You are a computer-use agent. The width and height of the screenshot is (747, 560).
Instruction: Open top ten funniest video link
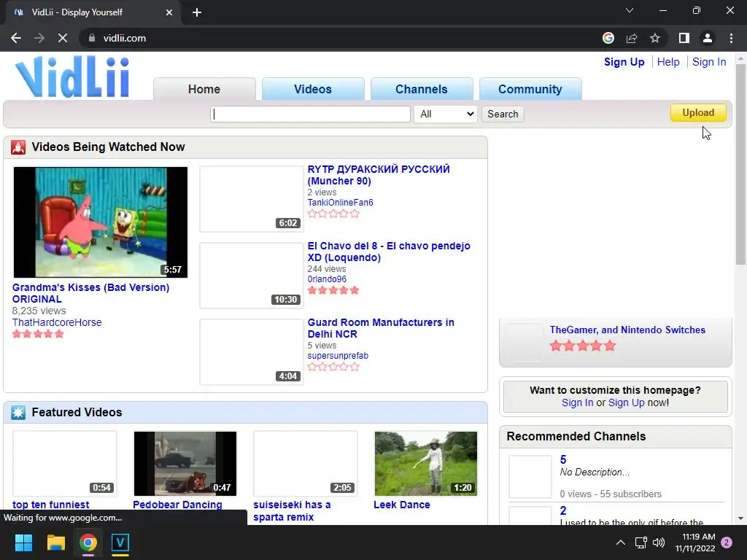point(50,505)
